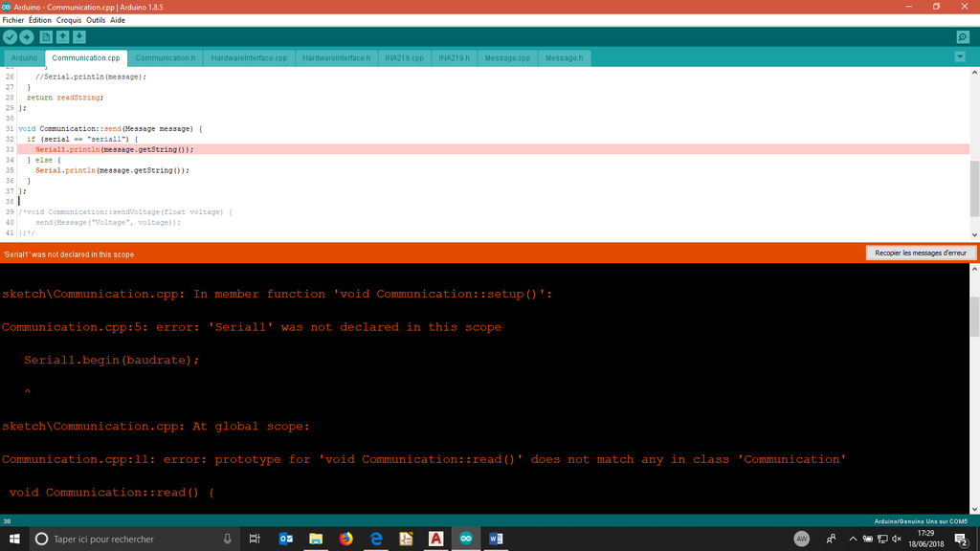This screenshot has height=551, width=980.
Task: Switch to the Arduino tab
Action: click(24, 58)
